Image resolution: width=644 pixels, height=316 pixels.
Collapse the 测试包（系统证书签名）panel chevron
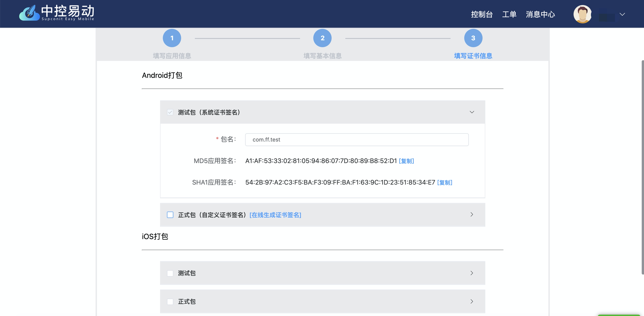(x=472, y=112)
